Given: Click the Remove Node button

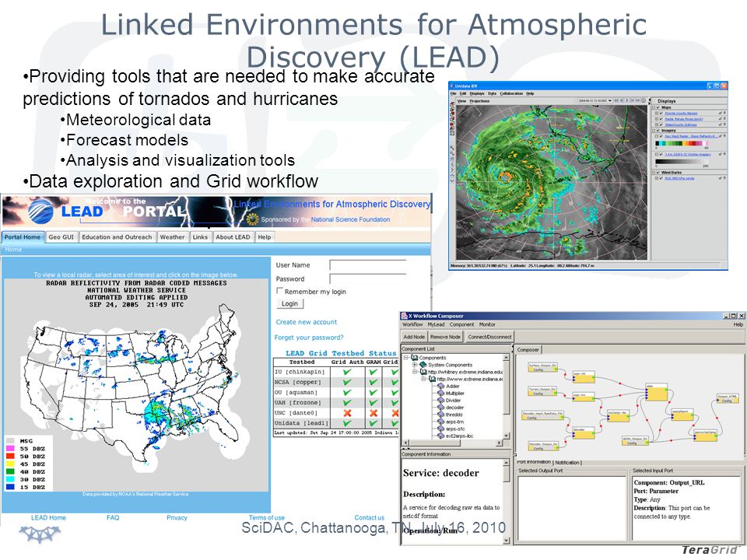Looking at the screenshot, I should [445, 337].
